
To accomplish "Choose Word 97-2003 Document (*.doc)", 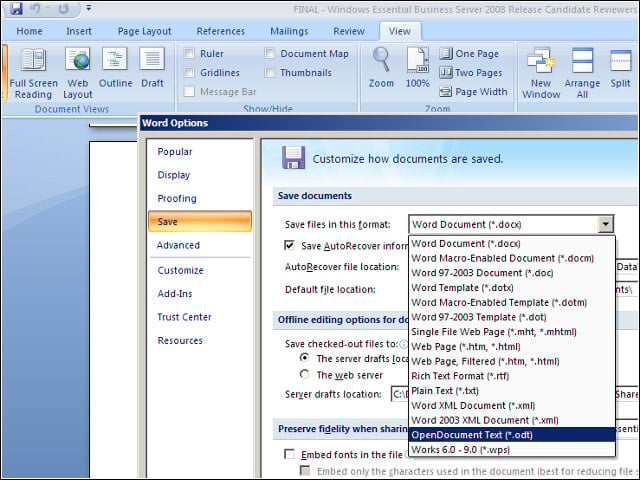I will [x=512, y=273].
